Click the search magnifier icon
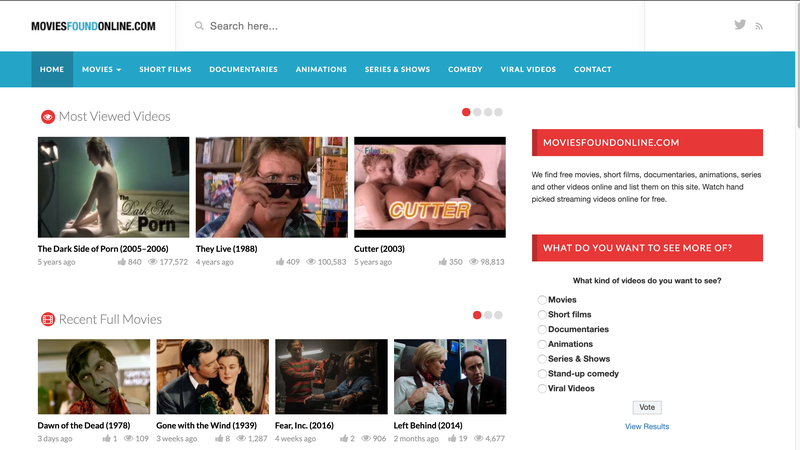 click(x=199, y=26)
